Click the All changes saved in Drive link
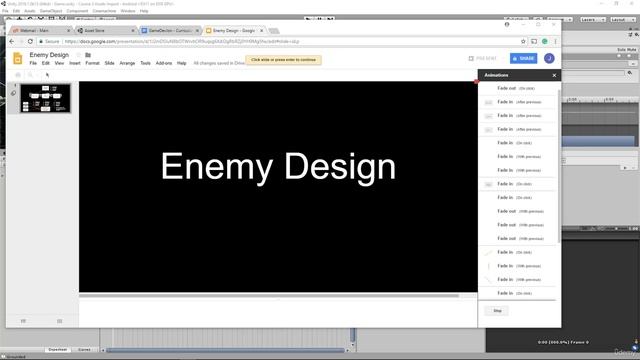640x360 pixels. (x=219, y=63)
